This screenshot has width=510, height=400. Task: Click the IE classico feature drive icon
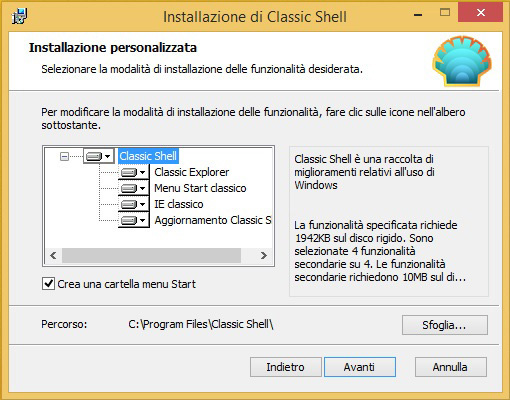(x=129, y=204)
